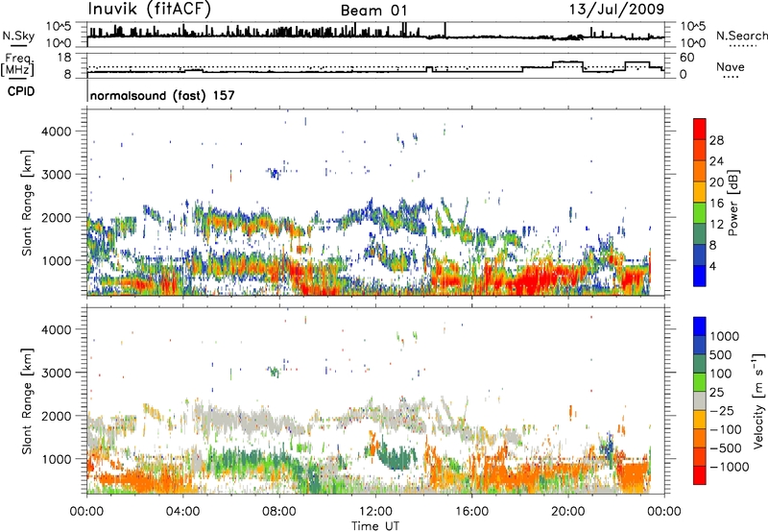Click "4000" tick on Power panel axis
Screen dimensions: 768x532
coord(57,132)
